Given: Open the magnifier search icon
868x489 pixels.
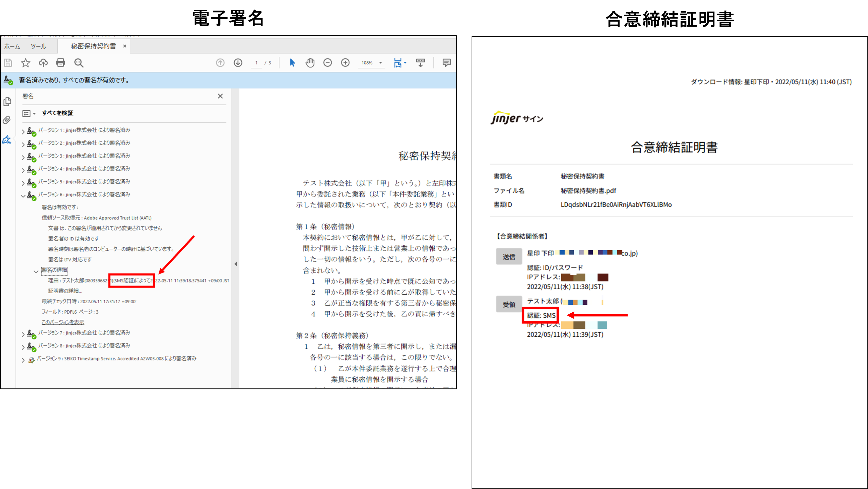Looking at the screenshot, I should 79,63.
